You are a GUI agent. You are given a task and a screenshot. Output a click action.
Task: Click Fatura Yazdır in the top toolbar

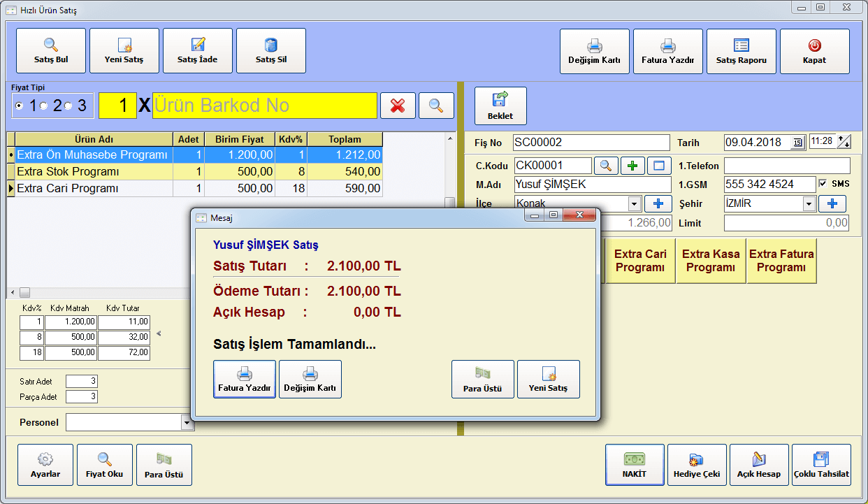click(668, 52)
